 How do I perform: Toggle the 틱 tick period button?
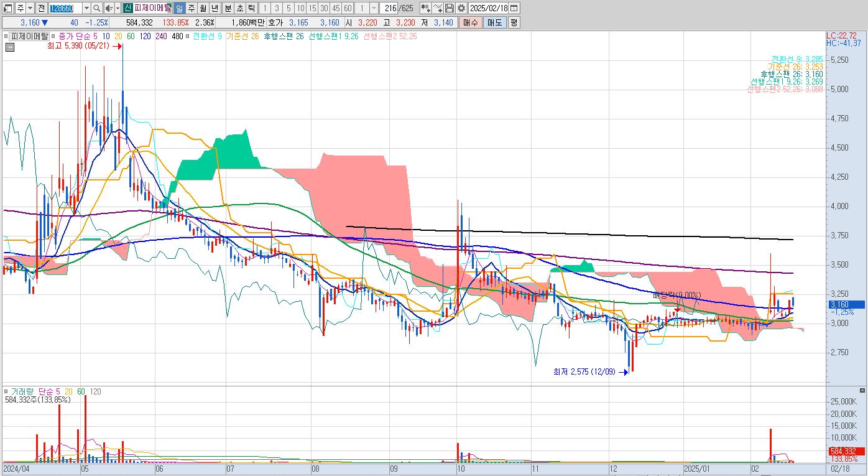point(251,8)
